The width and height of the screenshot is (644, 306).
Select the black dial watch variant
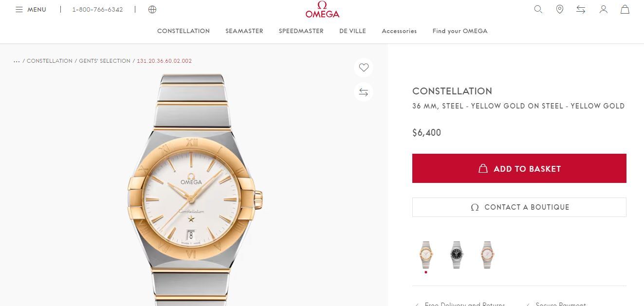pyautogui.click(x=457, y=254)
